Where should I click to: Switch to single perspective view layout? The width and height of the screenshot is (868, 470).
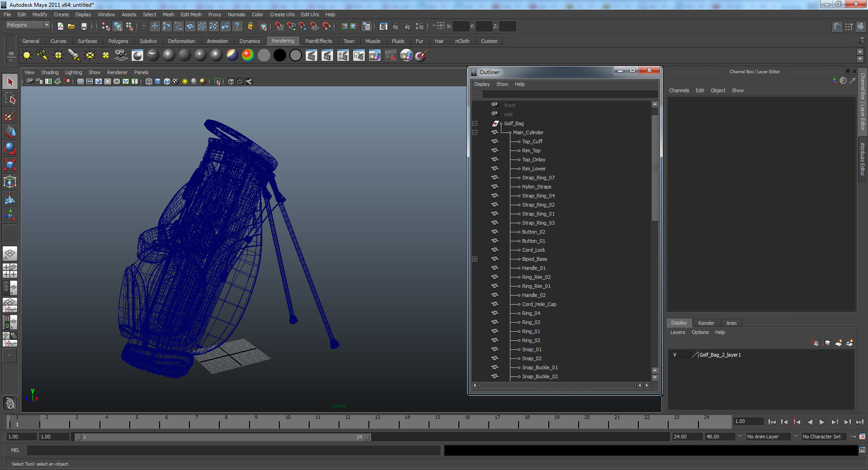10,253
